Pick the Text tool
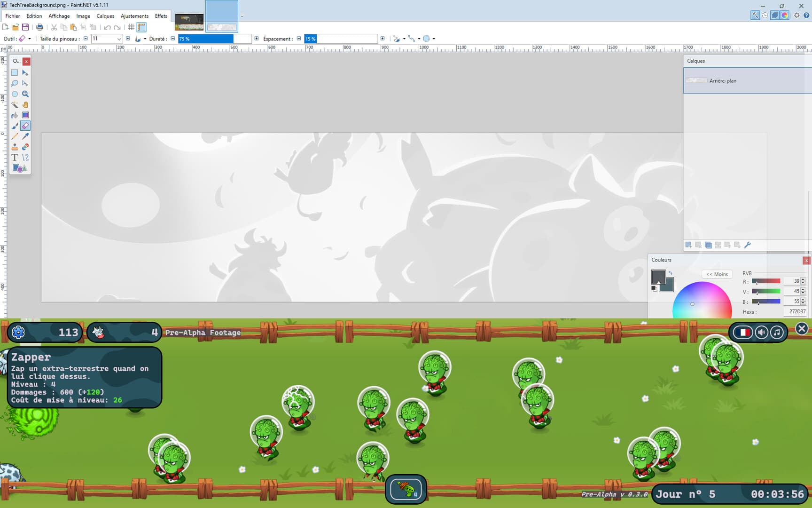 pos(15,158)
